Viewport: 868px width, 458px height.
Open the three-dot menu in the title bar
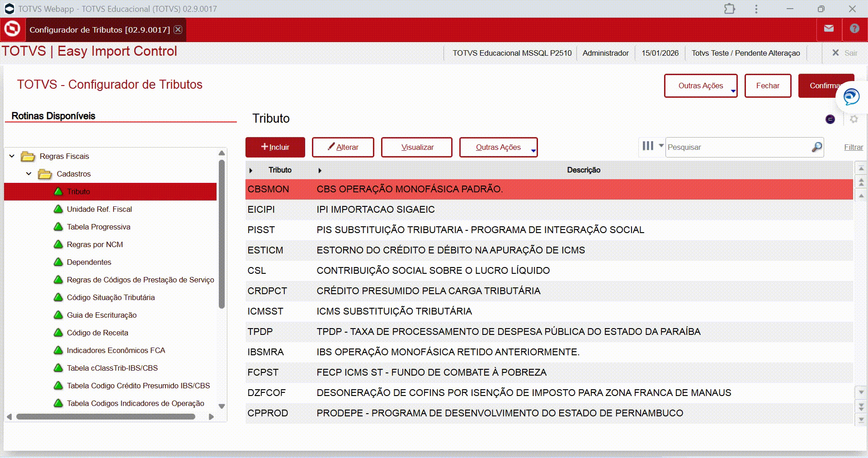tap(756, 9)
